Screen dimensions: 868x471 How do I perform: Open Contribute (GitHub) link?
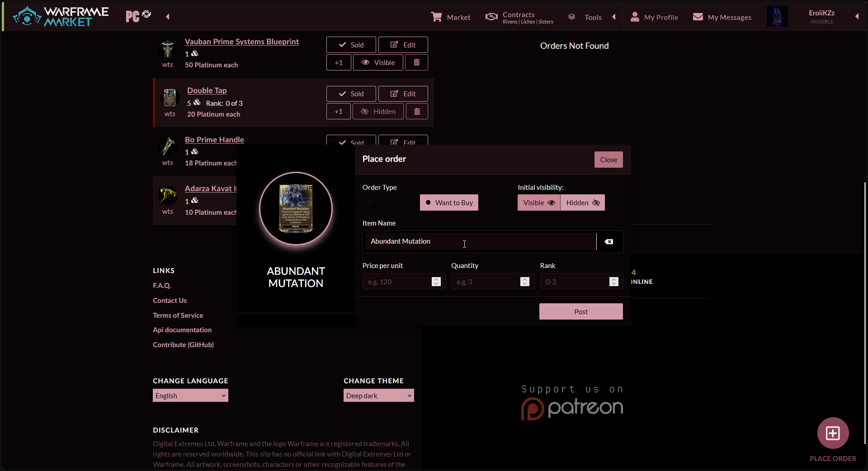tap(183, 345)
